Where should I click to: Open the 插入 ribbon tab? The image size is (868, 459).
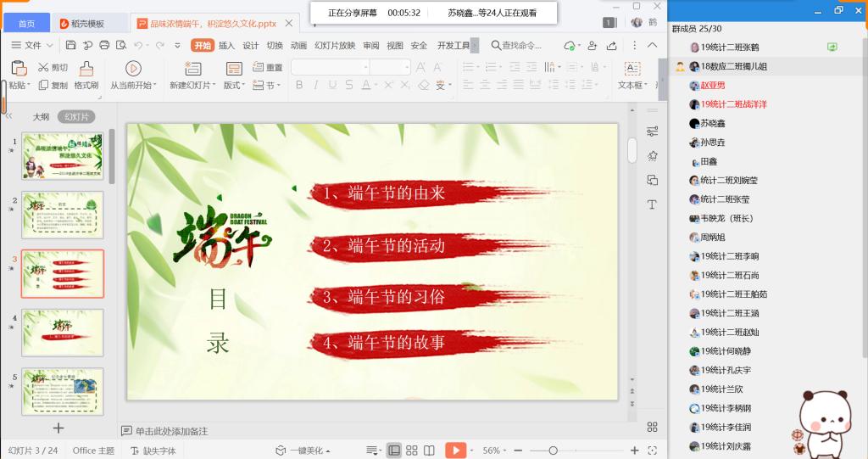tap(226, 46)
